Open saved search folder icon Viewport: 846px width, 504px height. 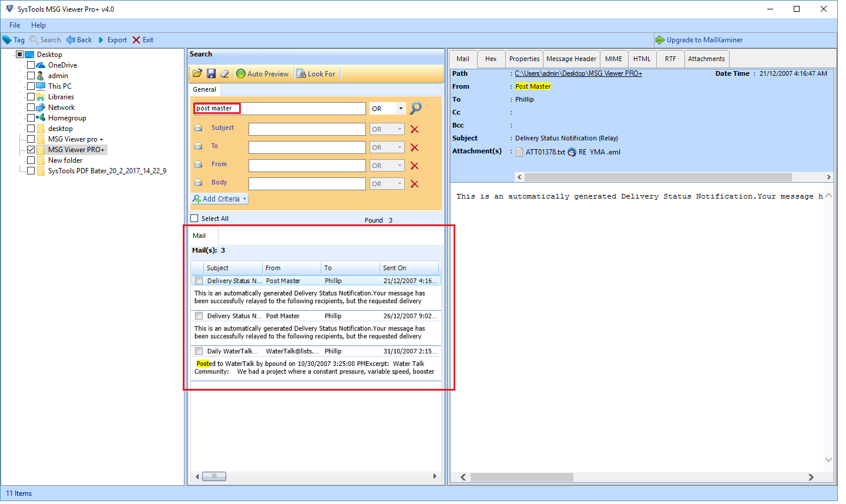[197, 73]
